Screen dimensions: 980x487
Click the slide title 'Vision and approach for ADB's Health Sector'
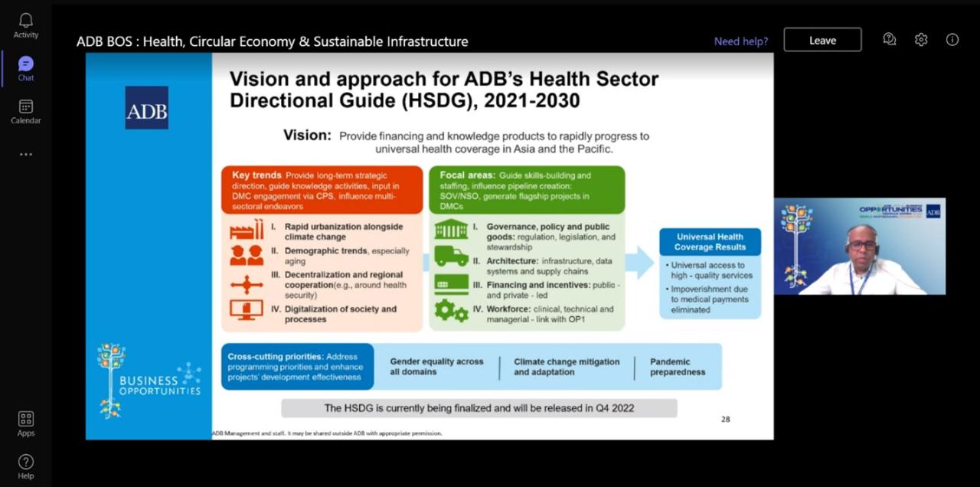(444, 90)
